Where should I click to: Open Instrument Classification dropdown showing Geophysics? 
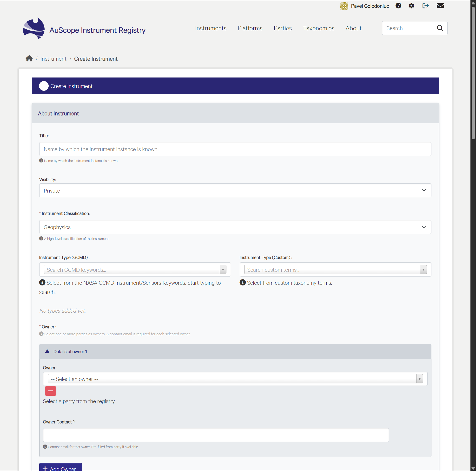[x=235, y=227]
